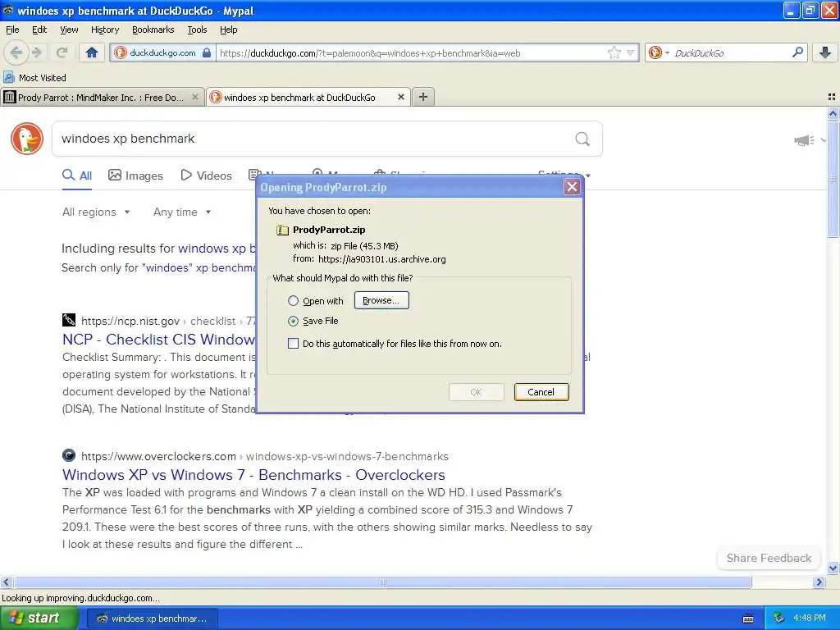
Task: Expand the Any time filter
Action: [x=182, y=212]
